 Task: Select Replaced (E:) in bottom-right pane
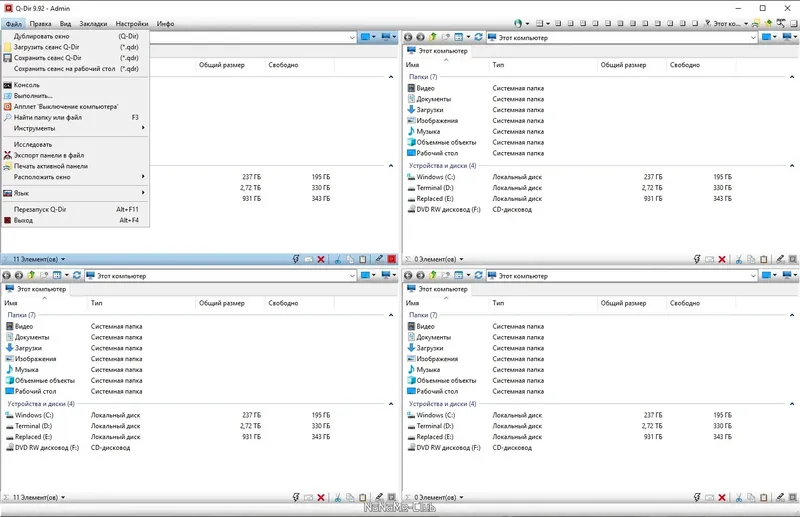(x=430, y=437)
